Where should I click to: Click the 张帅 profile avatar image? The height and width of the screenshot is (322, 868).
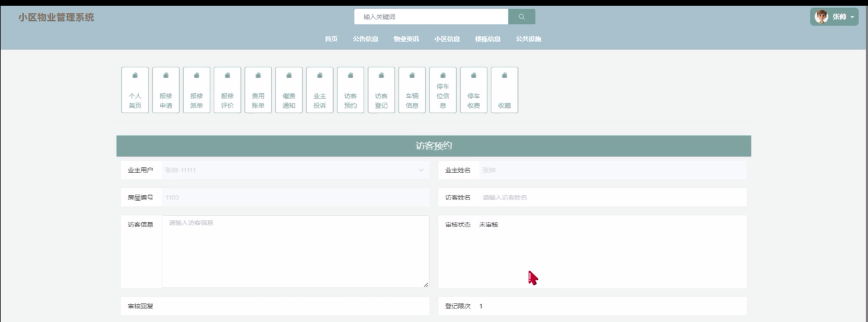click(822, 16)
